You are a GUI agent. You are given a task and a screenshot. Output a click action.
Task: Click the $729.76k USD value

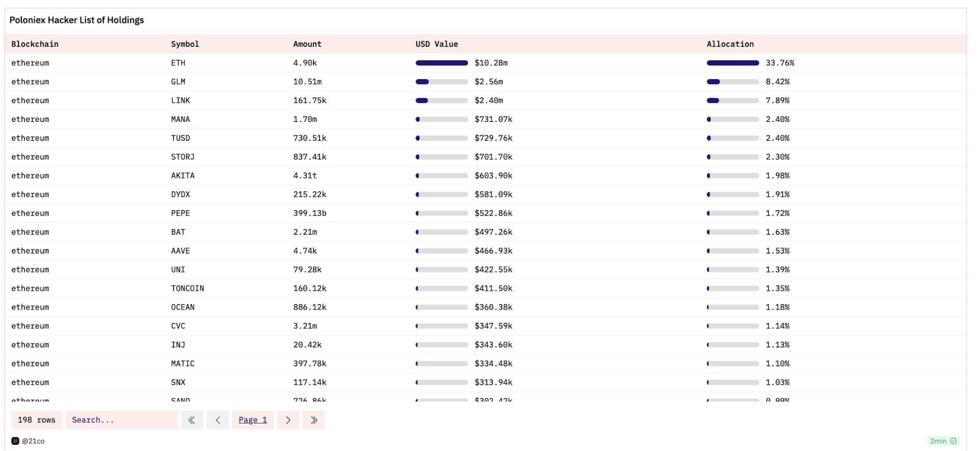click(493, 138)
